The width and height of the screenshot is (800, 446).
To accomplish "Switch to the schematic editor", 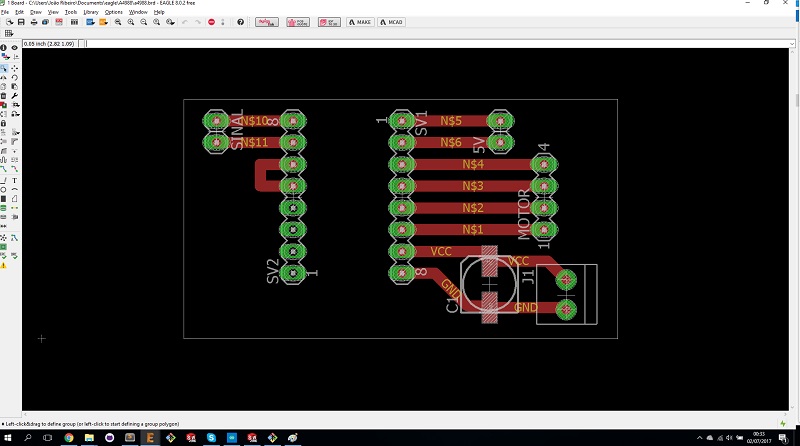I will pyautogui.click(x=59, y=22).
